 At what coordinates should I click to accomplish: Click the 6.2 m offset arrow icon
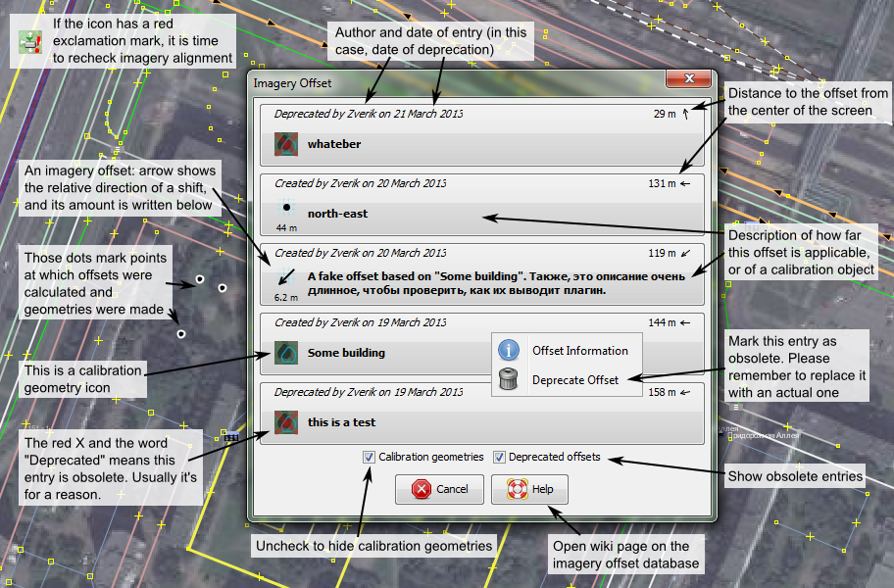click(286, 278)
